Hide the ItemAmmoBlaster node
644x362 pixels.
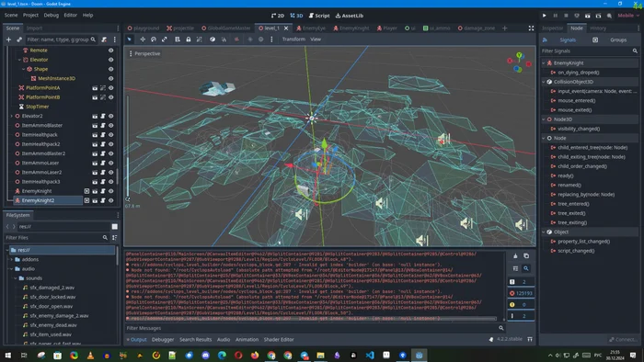click(111, 126)
